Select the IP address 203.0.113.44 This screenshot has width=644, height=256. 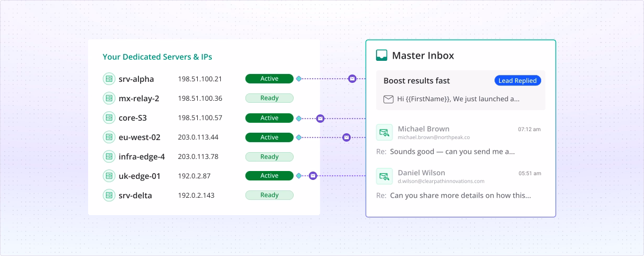click(198, 137)
